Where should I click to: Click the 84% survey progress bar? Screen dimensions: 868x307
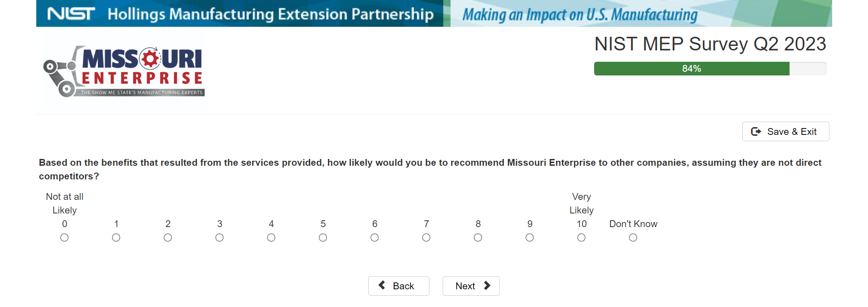(710, 69)
